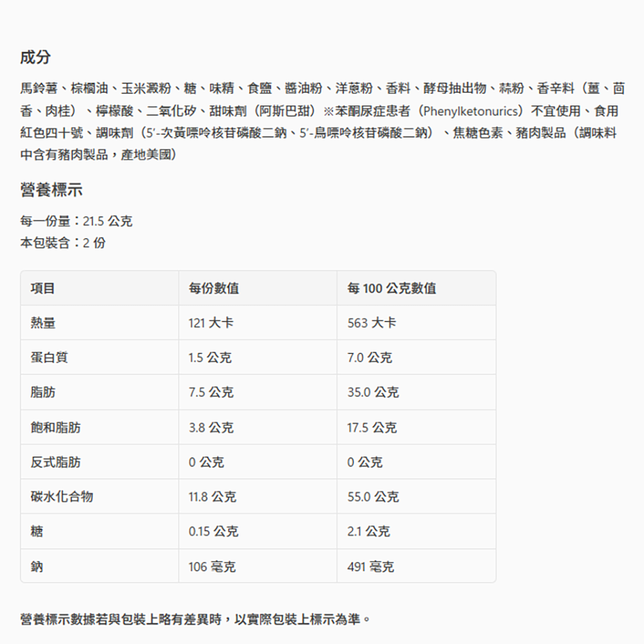Click the 成分 heading
Image resolution: width=644 pixels, height=644 pixels.
pos(35,57)
